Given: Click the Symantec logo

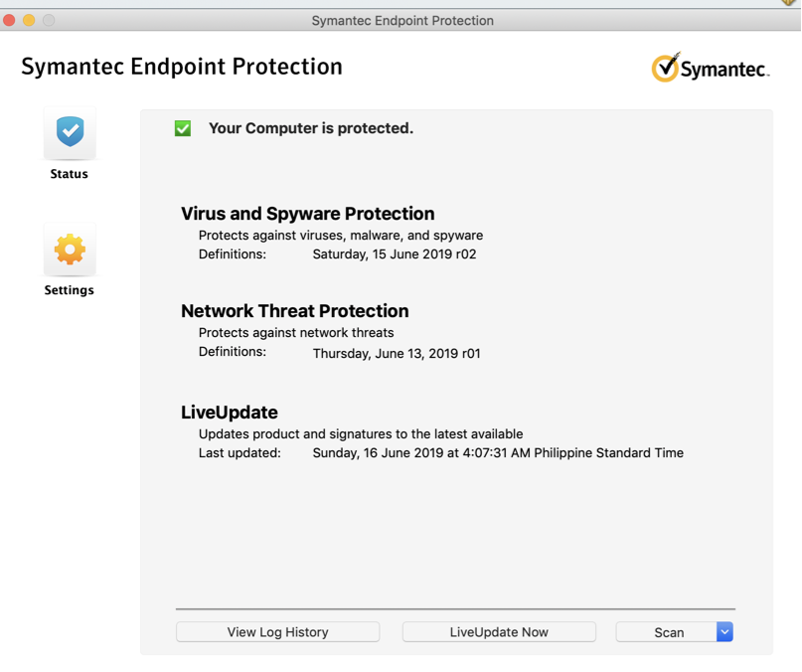Looking at the screenshot, I should (711, 68).
